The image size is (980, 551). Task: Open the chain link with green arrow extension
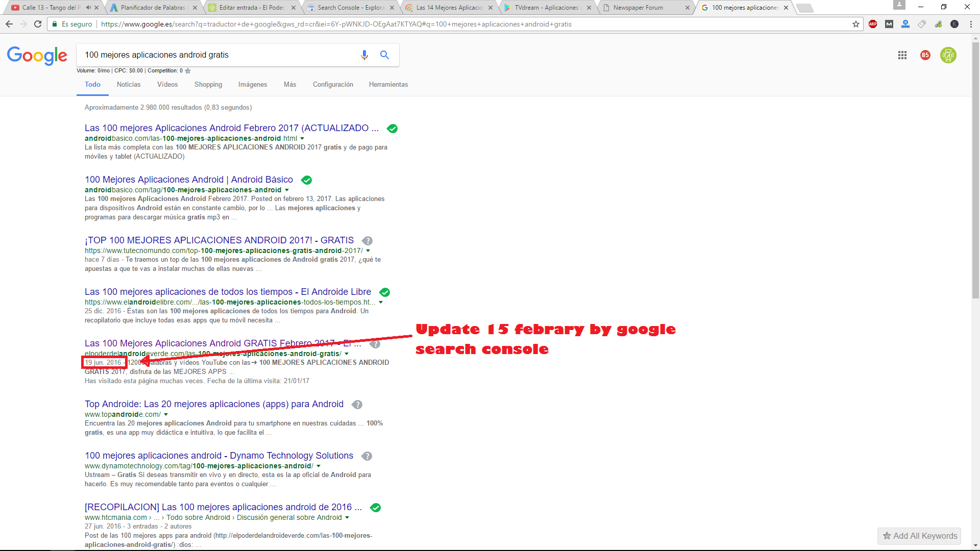click(x=938, y=24)
